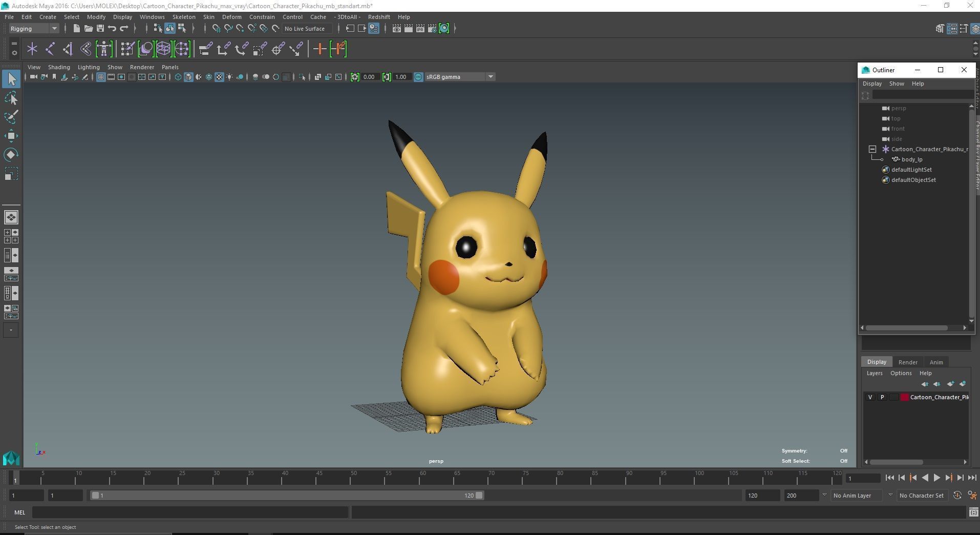Toggle smooth shade all display
Screen dimensions: 980x535
pos(188,77)
